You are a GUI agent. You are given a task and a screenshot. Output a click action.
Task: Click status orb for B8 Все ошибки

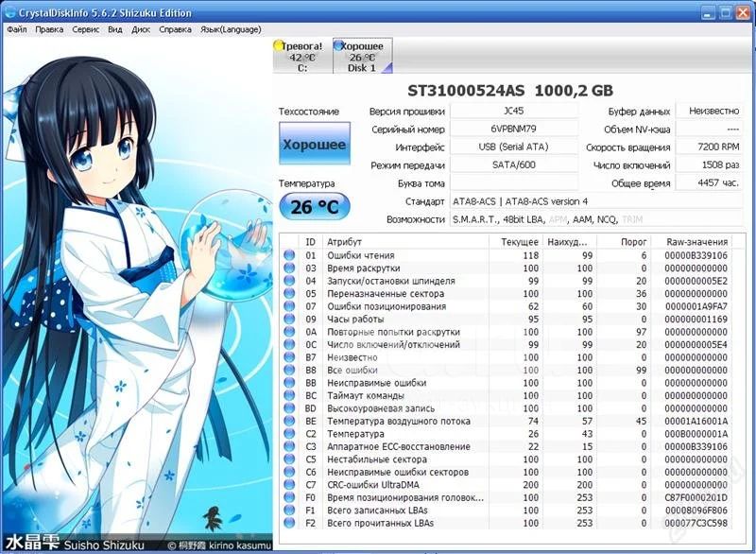(x=289, y=371)
